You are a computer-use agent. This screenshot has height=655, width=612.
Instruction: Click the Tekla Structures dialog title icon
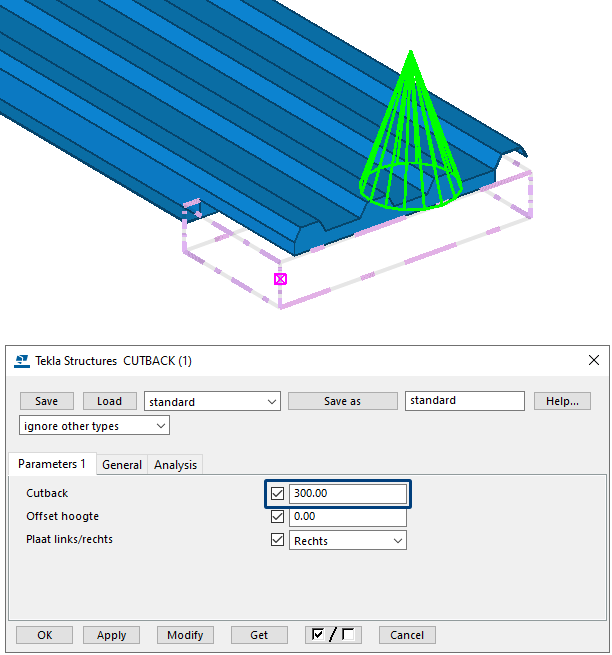tap(22, 361)
